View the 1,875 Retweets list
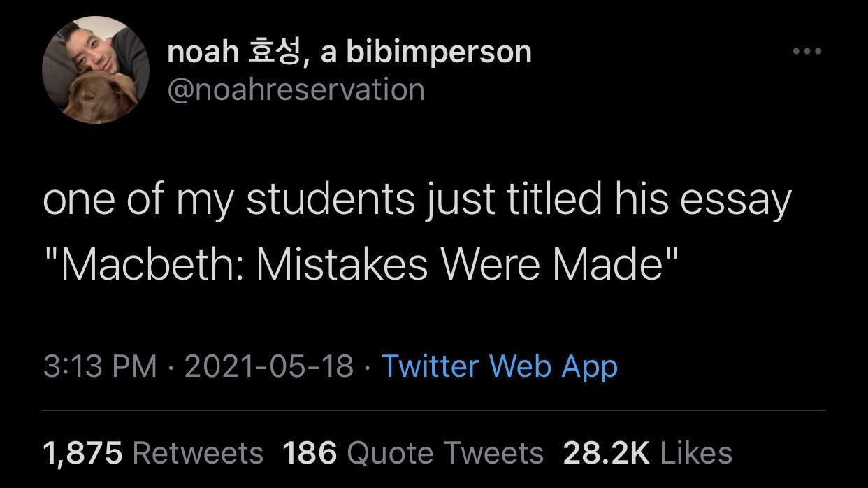The image size is (868, 488). pos(153,453)
